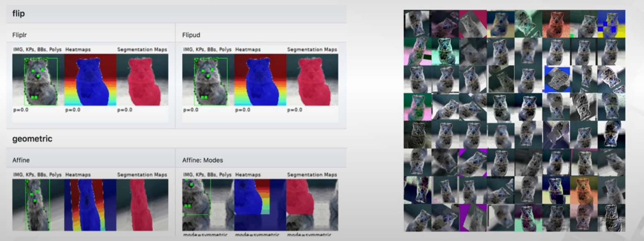Click the "Heatmaps" label under Affine
The image size is (644, 241).
coord(78,175)
